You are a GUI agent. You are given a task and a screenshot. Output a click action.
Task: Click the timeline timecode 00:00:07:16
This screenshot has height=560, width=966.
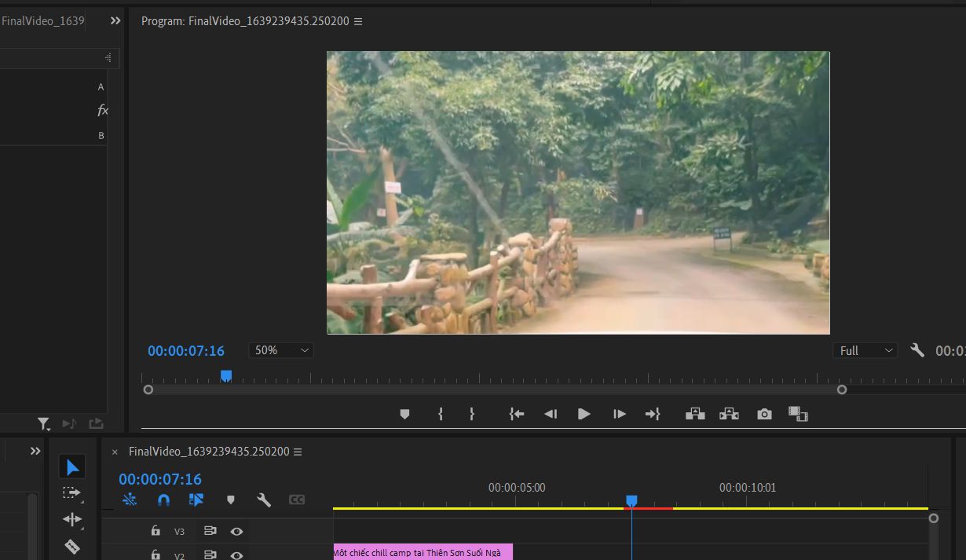pos(160,479)
